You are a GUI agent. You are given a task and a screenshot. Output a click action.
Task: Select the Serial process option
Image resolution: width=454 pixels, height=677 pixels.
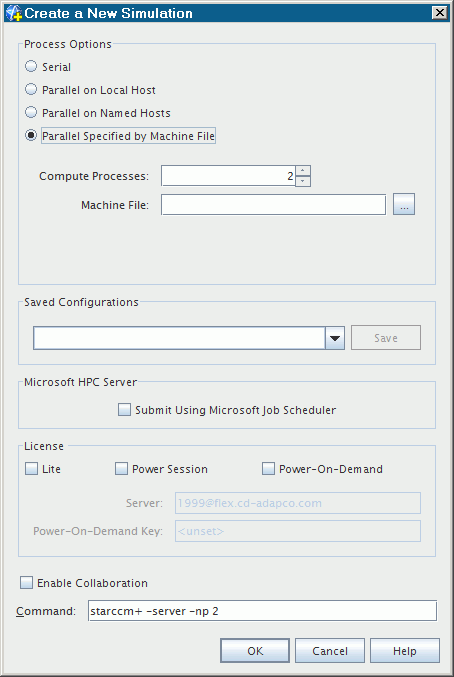click(x=31, y=66)
